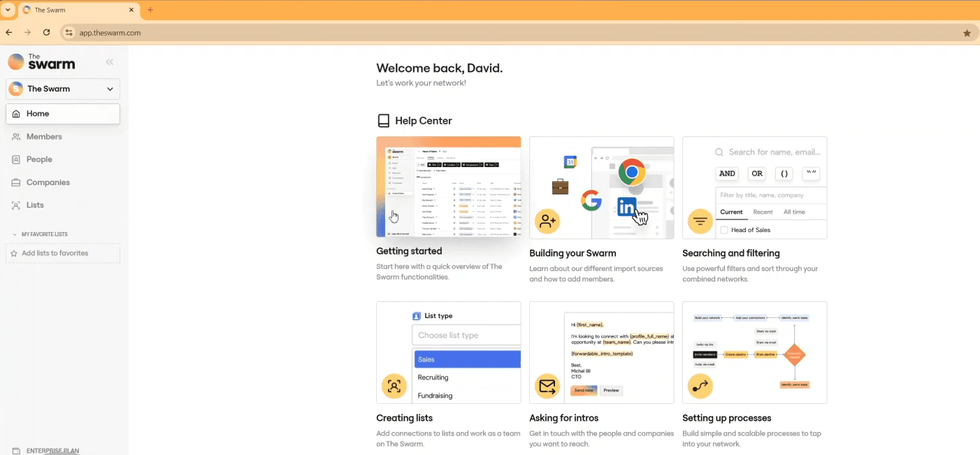Collapse the My Favorite Lists section
The width and height of the screenshot is (980, 455).
pyautogui.click(x=15, y=235)
